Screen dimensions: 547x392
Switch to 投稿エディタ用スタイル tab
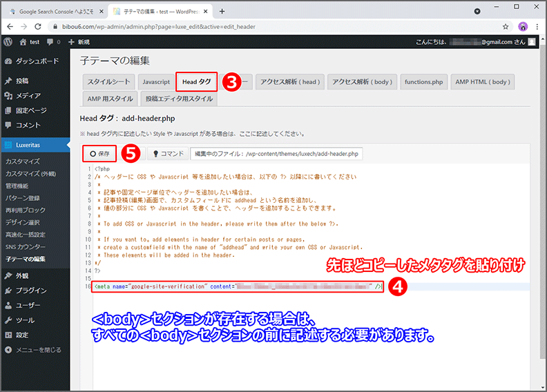coord(179,99)
